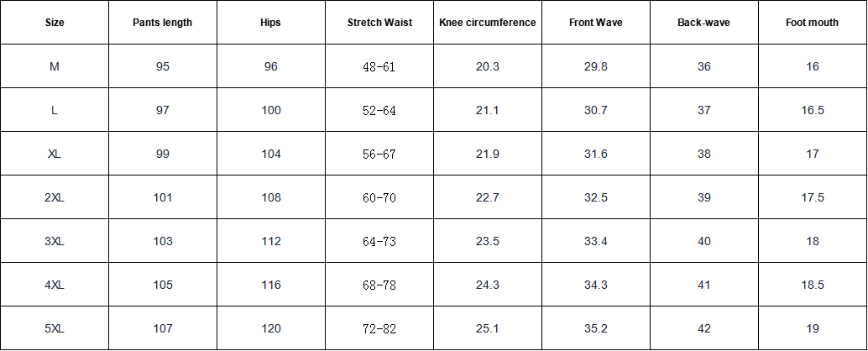Click the Hips column header
Viewport: 868px width, 351px height.
click(271, 23)
